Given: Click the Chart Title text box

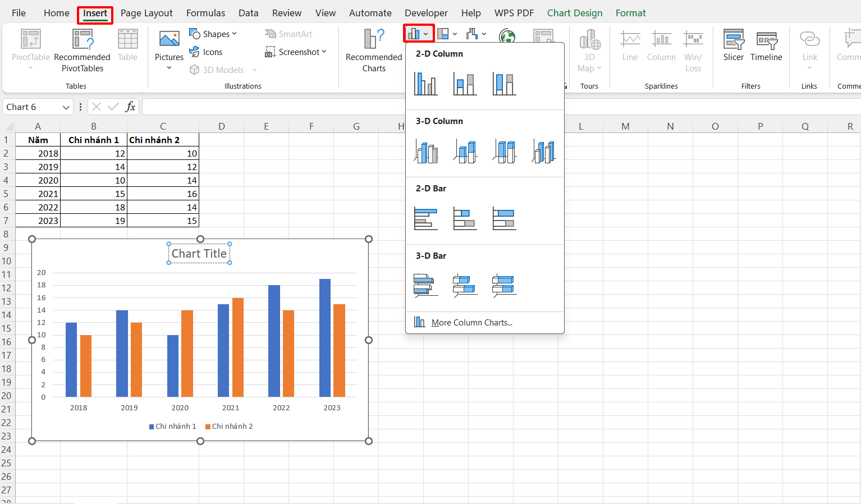Looking at the screenshot, I should point(199,254).
